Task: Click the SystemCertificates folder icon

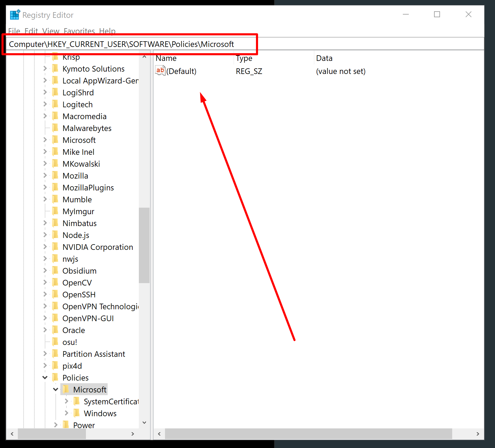Action: coord(77,401)
